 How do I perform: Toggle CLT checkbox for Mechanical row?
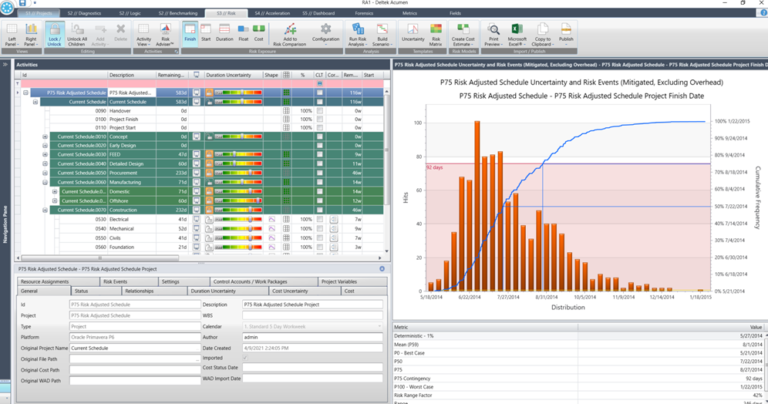point(319,229)
